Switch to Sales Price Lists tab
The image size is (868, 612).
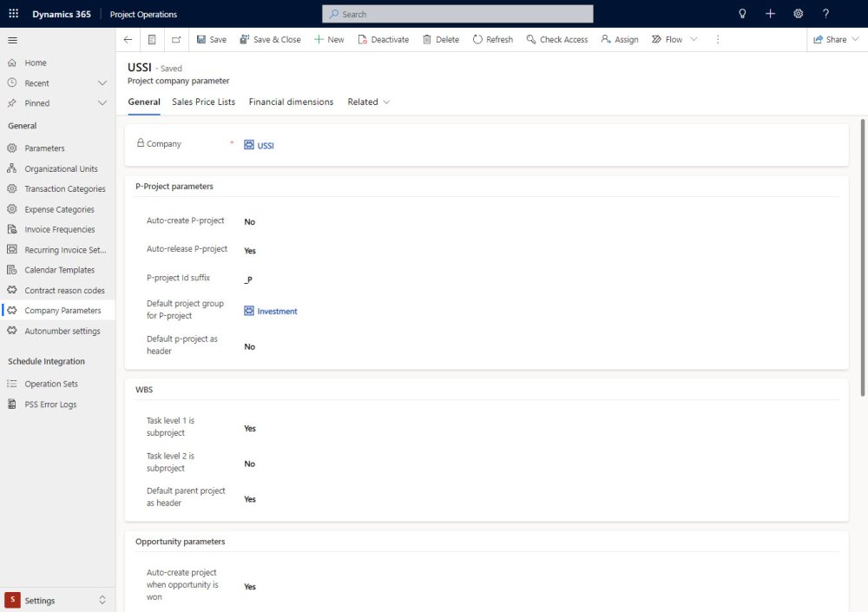pos(203,102)
